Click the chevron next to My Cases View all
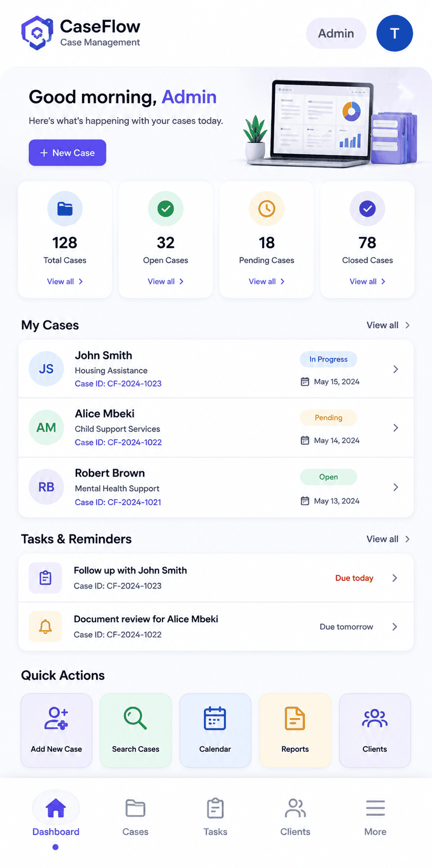This screenshot has height=868, width=432. click(408, 325)
